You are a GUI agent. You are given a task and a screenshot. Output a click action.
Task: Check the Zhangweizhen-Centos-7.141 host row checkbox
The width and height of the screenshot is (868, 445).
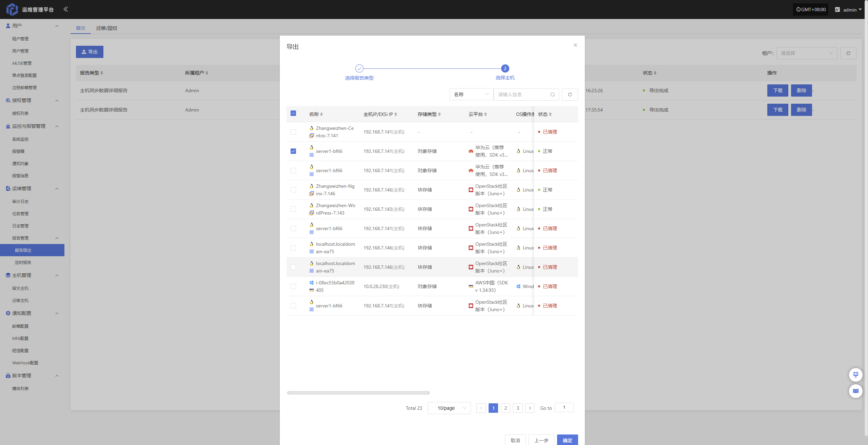click(x=293, y=132)
